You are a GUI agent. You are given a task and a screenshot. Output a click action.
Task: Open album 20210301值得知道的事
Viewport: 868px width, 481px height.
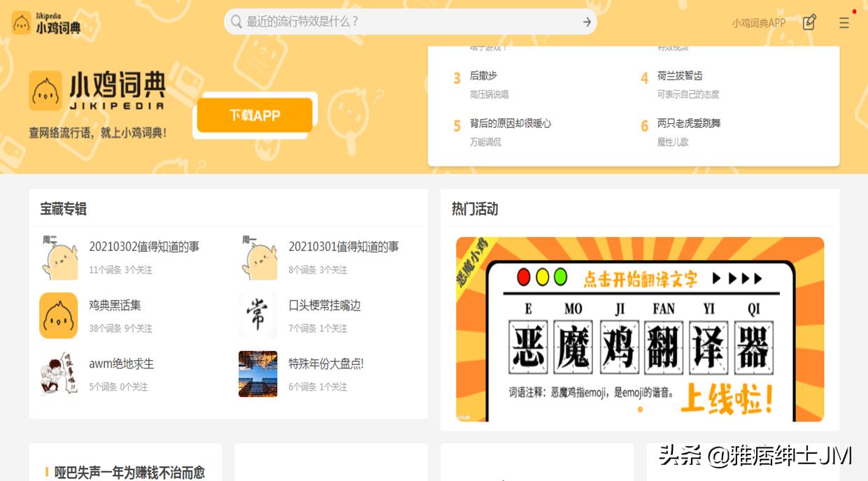343,247
